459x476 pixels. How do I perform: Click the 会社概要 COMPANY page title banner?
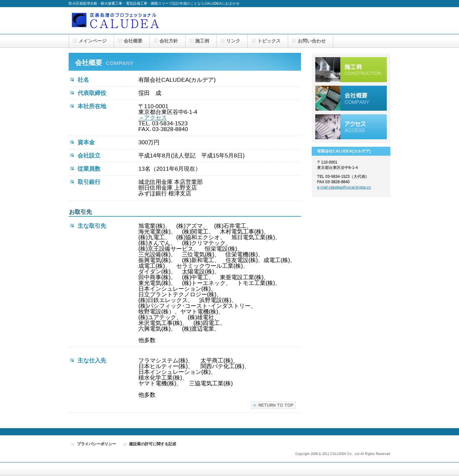click(185, 62)
